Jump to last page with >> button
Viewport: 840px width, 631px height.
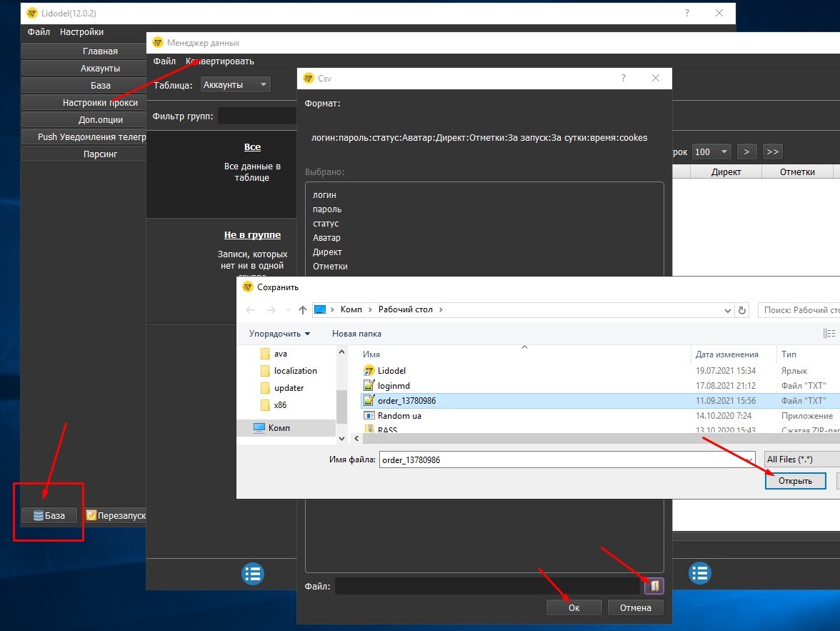773,151
